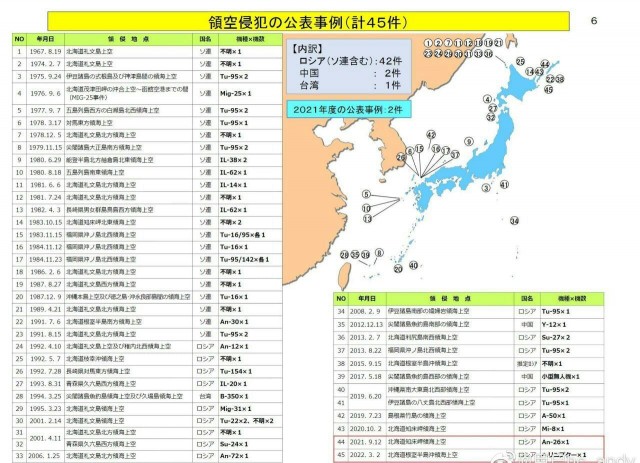Select the An-72×1 aircraft cell
The width and height of the screenshot is (640, 463).
point(250,456)
